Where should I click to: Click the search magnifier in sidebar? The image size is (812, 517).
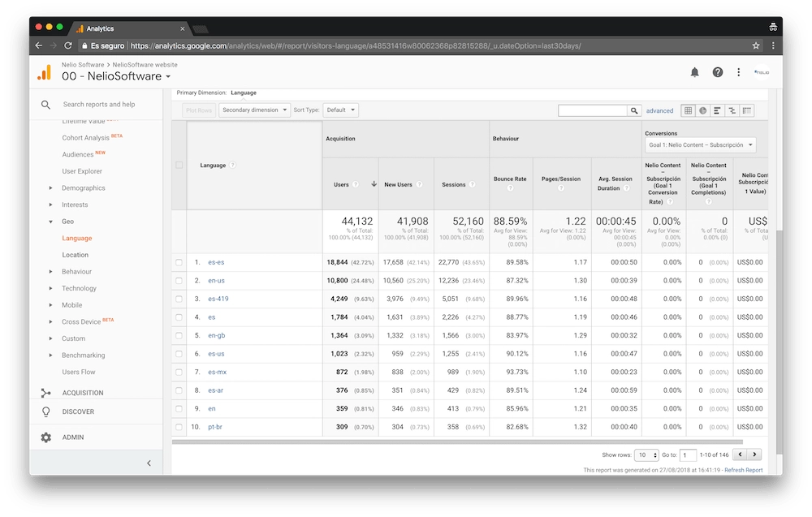pos(45,105)
